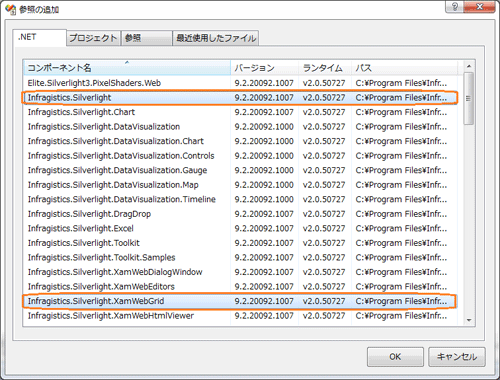This screenshot has height=380, width=500.
Task: Select Elite.Silverlight3.PixelShaders.Web row
Action: [x=240, y=83]
